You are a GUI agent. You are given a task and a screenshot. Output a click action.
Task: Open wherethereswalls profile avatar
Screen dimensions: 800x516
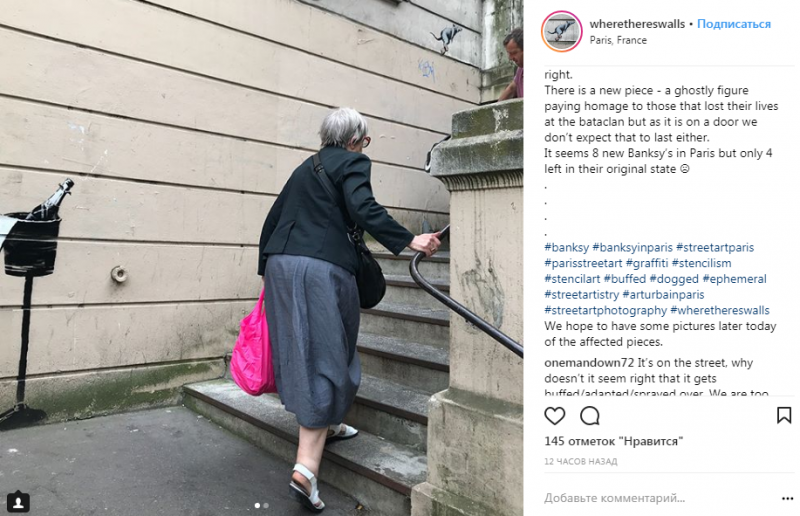(561, 31)
